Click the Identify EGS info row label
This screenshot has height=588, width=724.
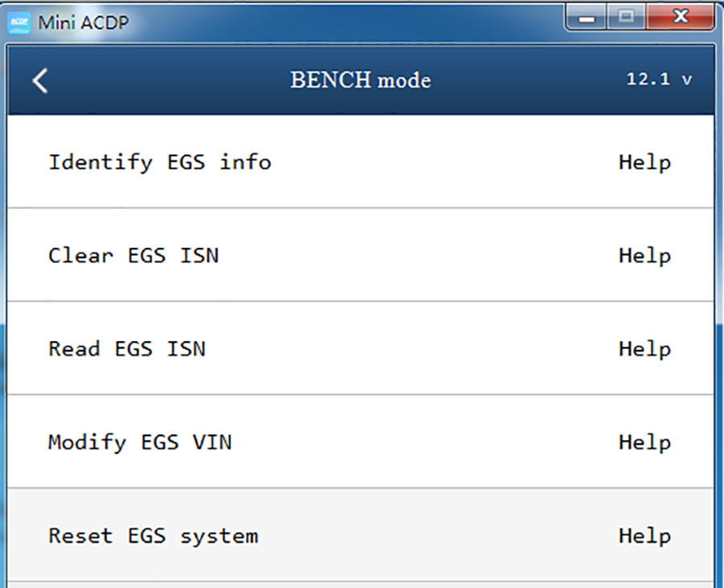click(x=160, y=162)
